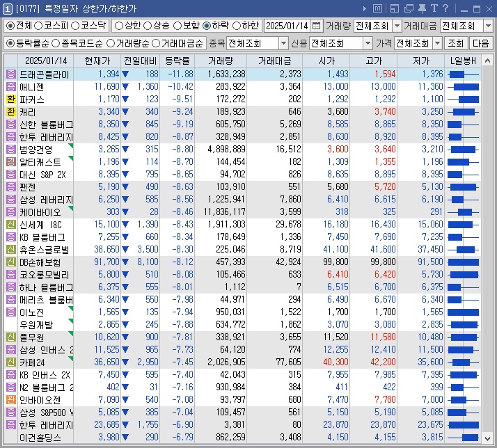The height and width of the screenshot is (448, 497).
Task: Click the 고가 column header
Action: tap(374, 61)
